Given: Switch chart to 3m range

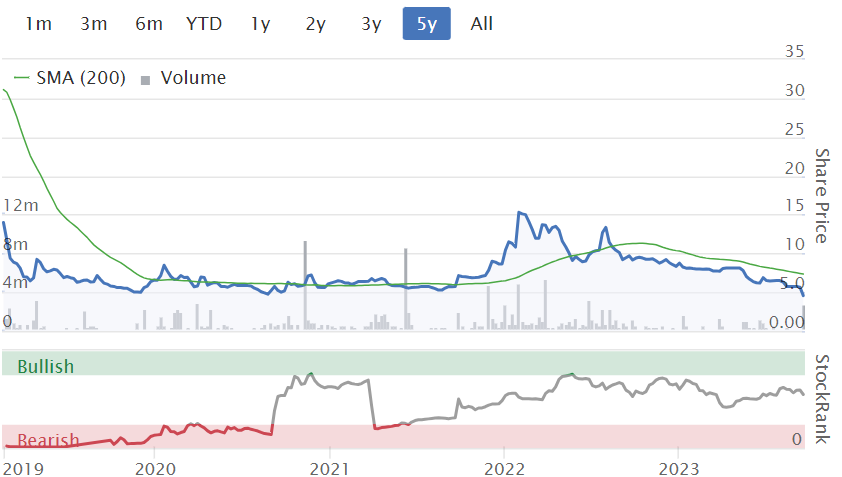Looking at the screenshot, I should (93, 23).
